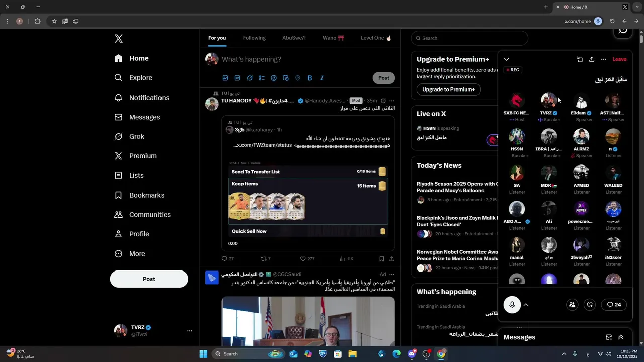The width and height of the screenshot is (644, 362).
Task: Click the Search field on X
Action: [x=469, y=38]
